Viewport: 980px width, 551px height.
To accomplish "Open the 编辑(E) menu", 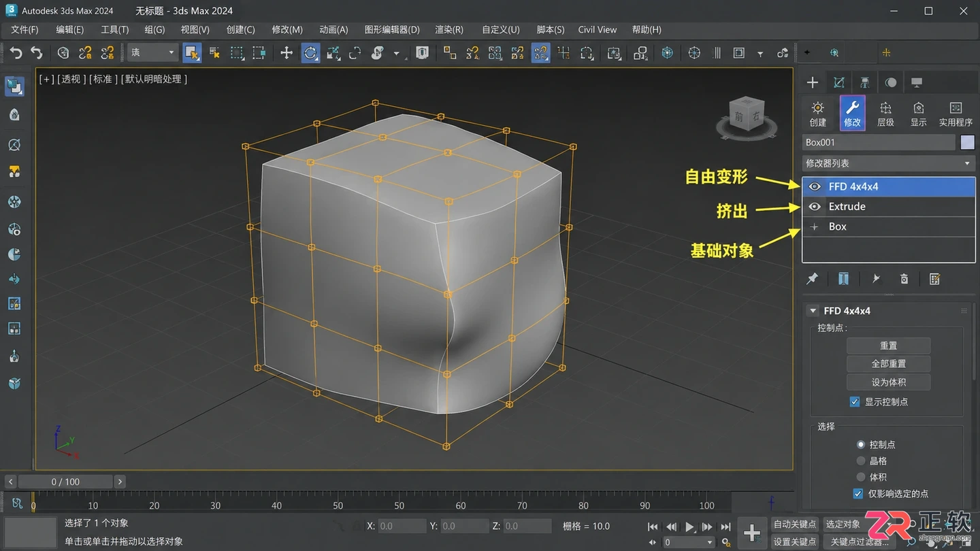I will tap(69, 29).
